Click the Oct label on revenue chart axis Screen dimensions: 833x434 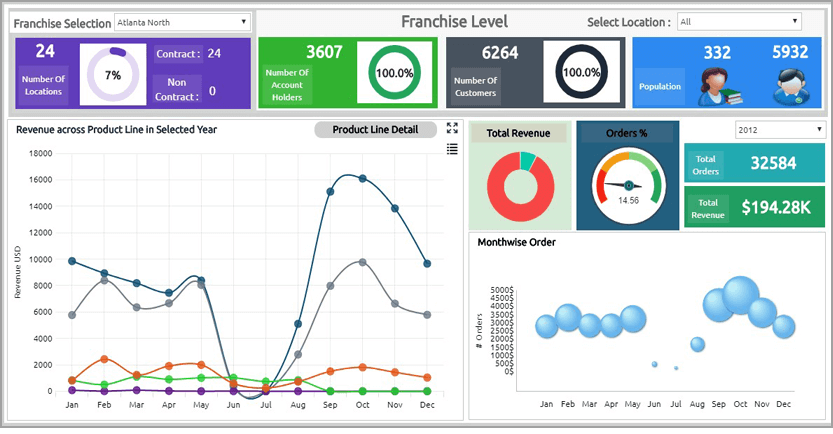(362, 405)
